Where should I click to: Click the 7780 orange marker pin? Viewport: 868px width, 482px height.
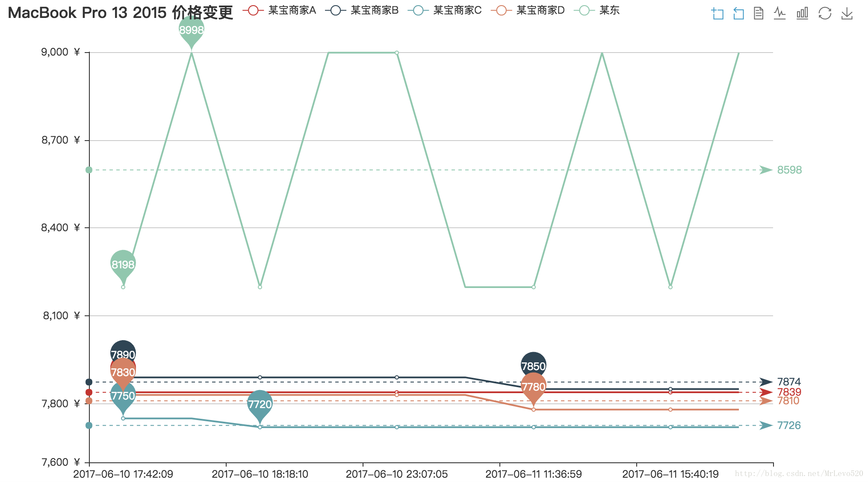534,387
